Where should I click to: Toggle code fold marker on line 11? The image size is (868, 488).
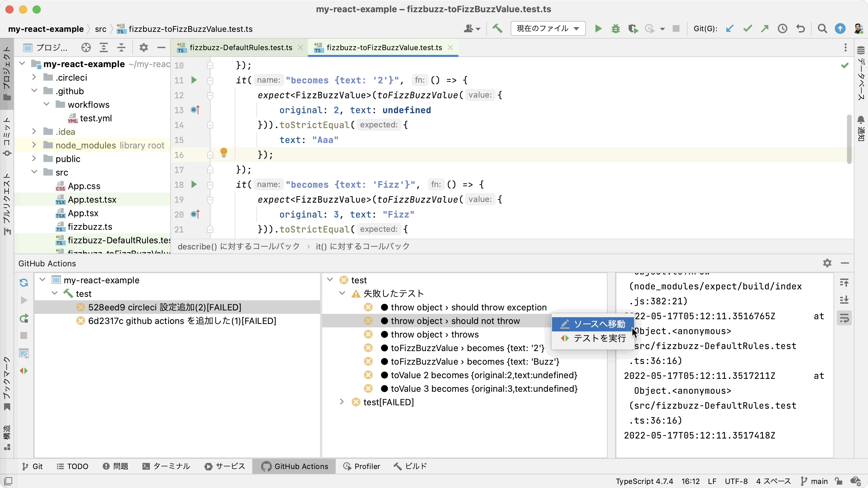210,81
